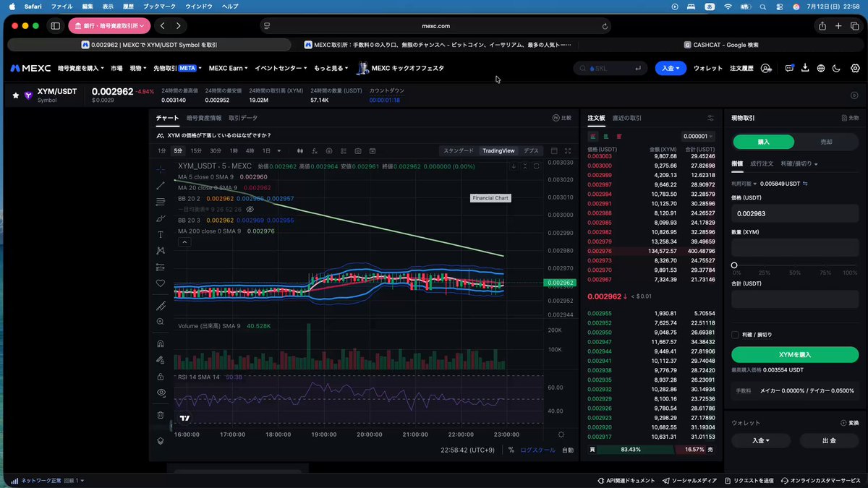Open the 注文履歴 order history link

pyautogui.click(x=741, y=68)
